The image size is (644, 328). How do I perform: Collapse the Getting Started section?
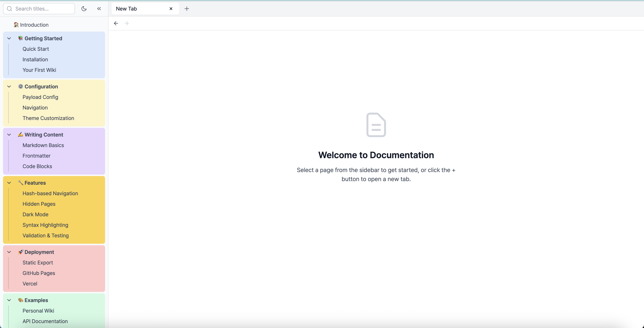(x=9, y=38)
